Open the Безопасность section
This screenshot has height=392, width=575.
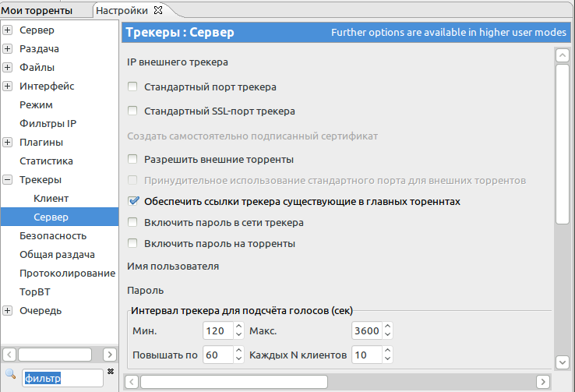tap(53, 236)
